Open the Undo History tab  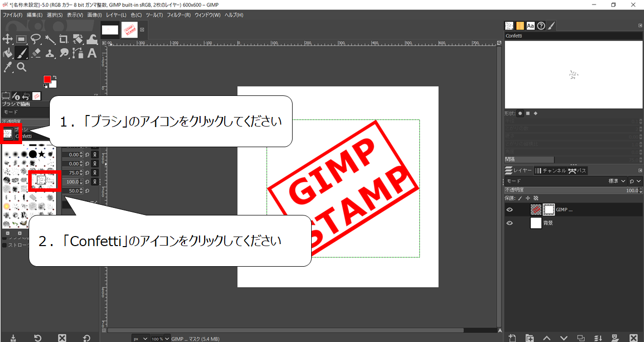(x=26, y=96)
